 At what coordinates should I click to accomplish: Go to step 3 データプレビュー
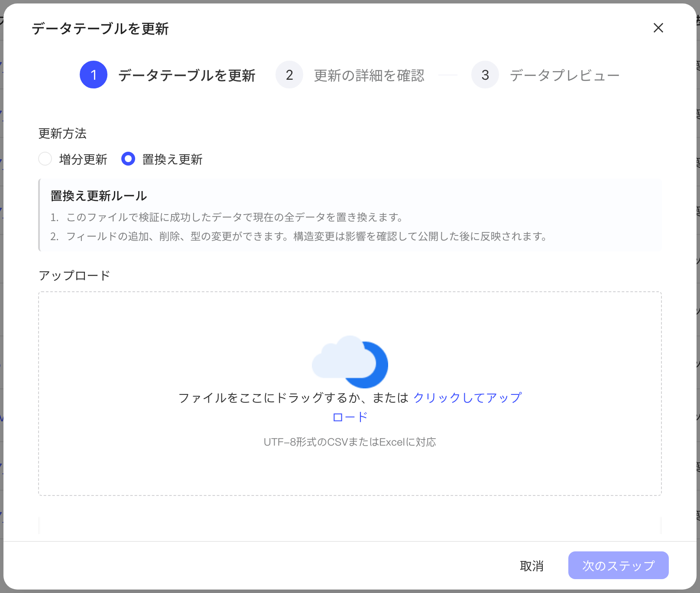click(546, 75)
